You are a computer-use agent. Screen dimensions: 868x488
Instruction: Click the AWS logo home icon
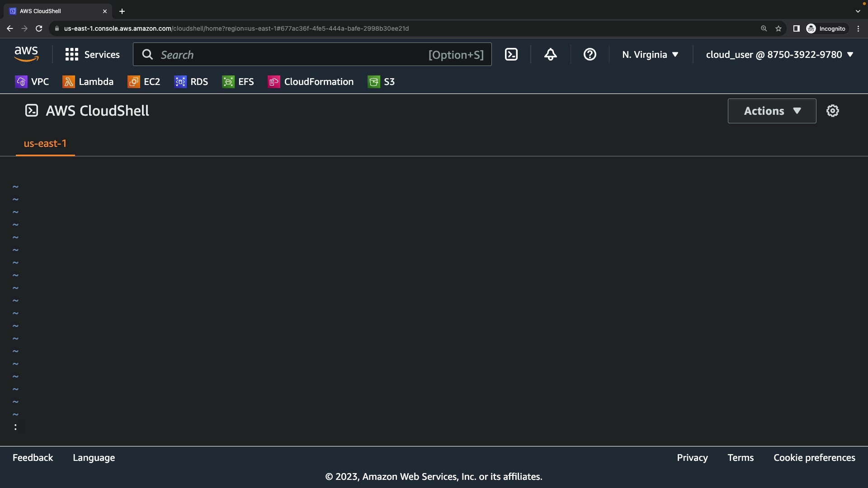point(26,54)
